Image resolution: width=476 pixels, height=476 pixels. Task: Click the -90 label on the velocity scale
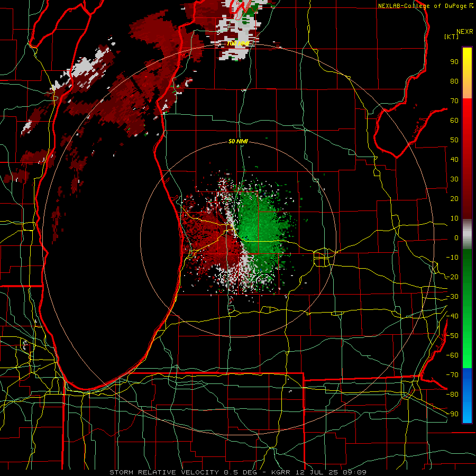452,414
